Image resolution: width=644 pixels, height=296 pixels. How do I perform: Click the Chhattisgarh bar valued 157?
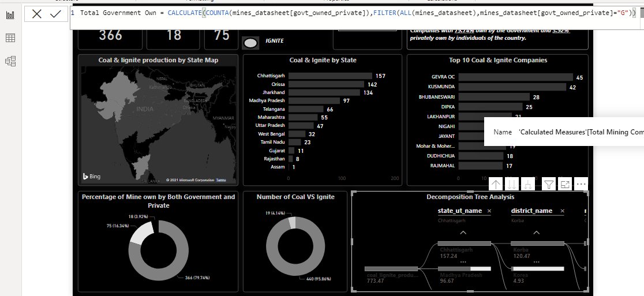(x=330, y=76)
